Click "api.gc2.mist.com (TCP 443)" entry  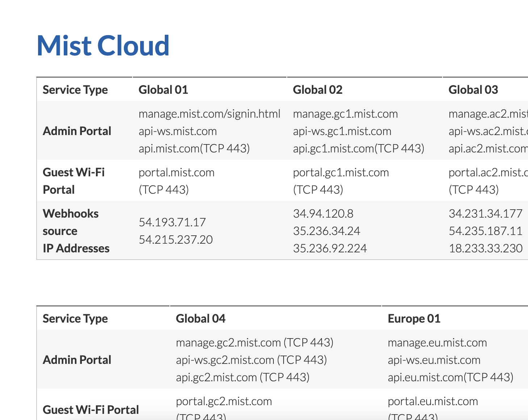pyautogui.click(x=243, y=378)
